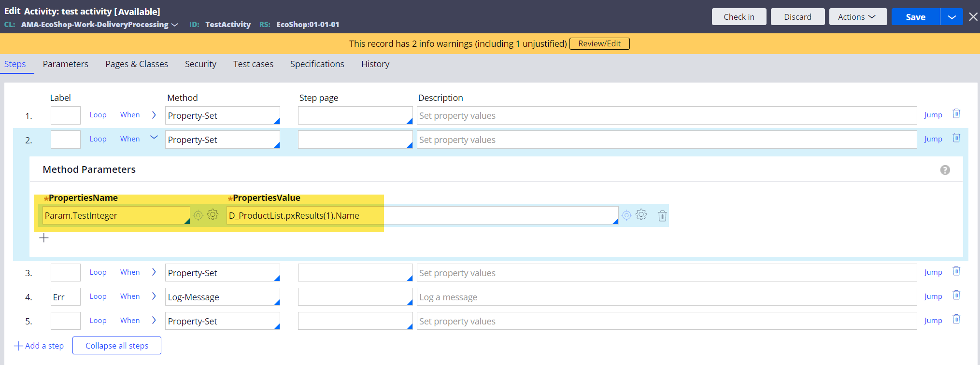The width and height of the screenshot is (980, 365).
Task: Expand step 1 method parameters chevron
Action: point(154,115)
